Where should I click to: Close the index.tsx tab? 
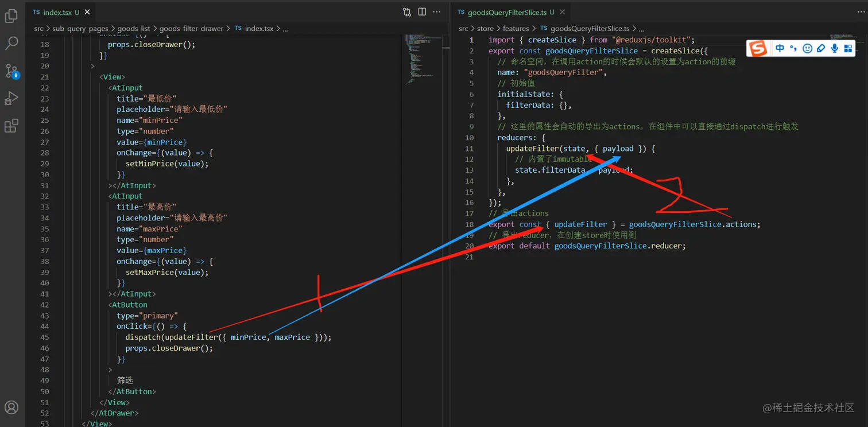(x=88, y=12)
